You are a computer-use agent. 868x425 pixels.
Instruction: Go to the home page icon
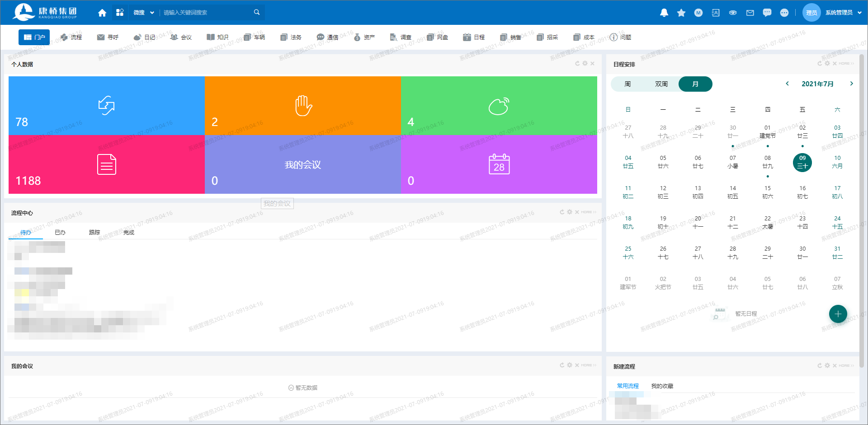[102, 13]
